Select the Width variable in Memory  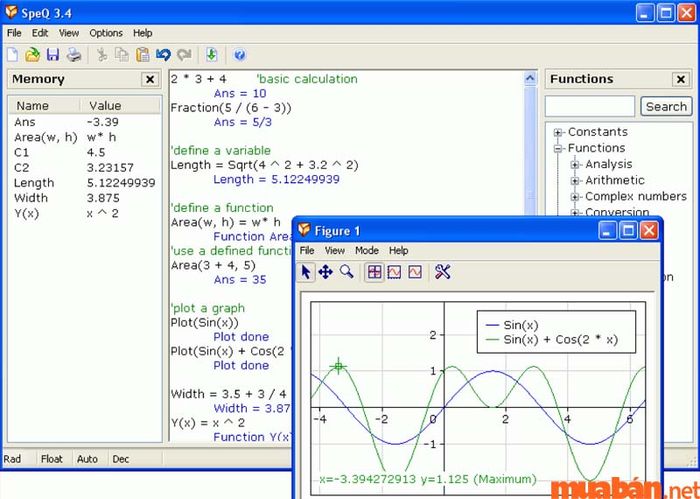(85, 198)
